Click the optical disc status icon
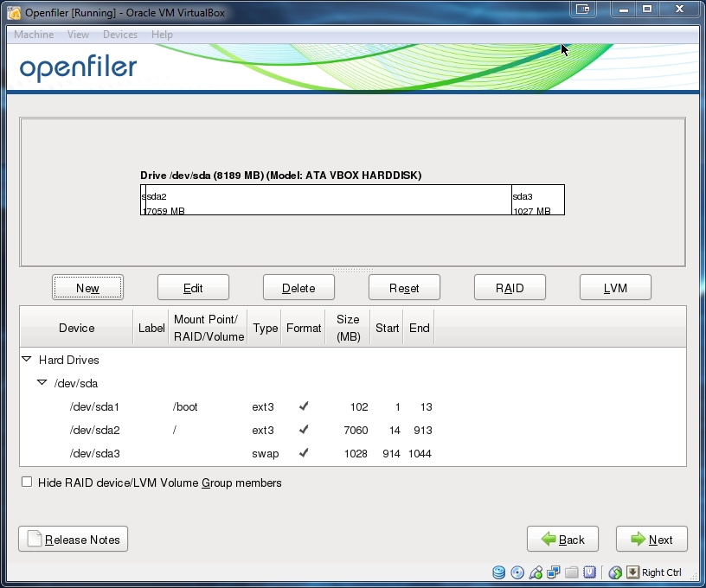Screen dimensions: 706x588 517,572
